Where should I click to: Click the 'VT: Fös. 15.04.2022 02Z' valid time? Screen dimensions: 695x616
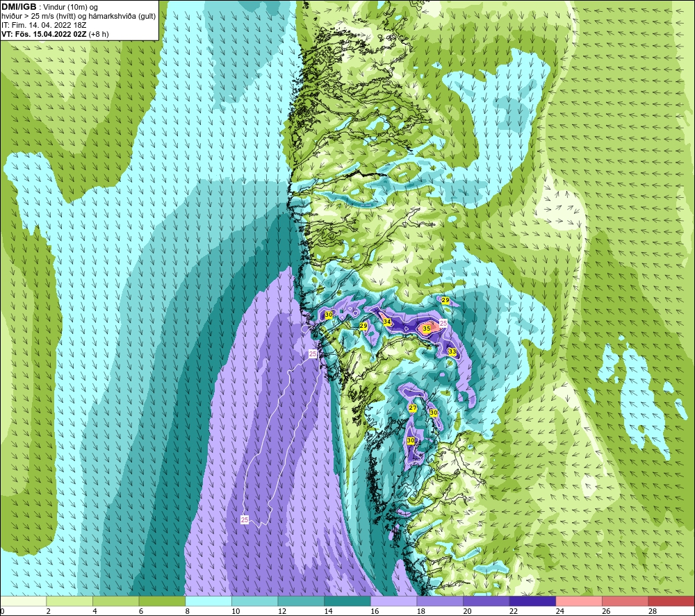(44, 34)
